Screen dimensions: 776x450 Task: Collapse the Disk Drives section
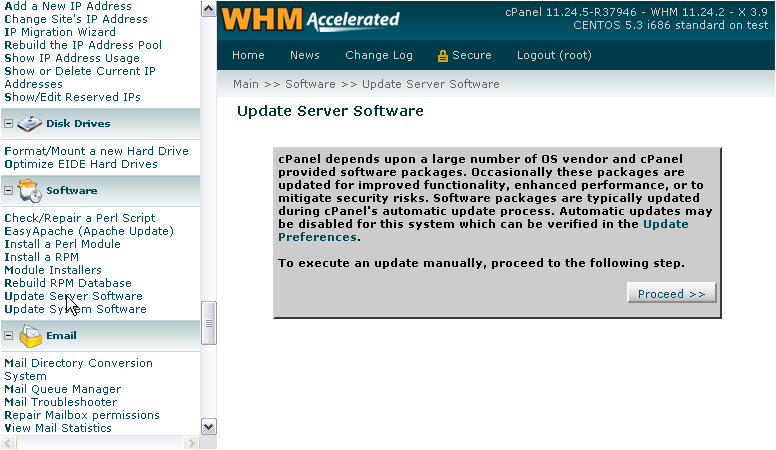click(x=8, y=124)
